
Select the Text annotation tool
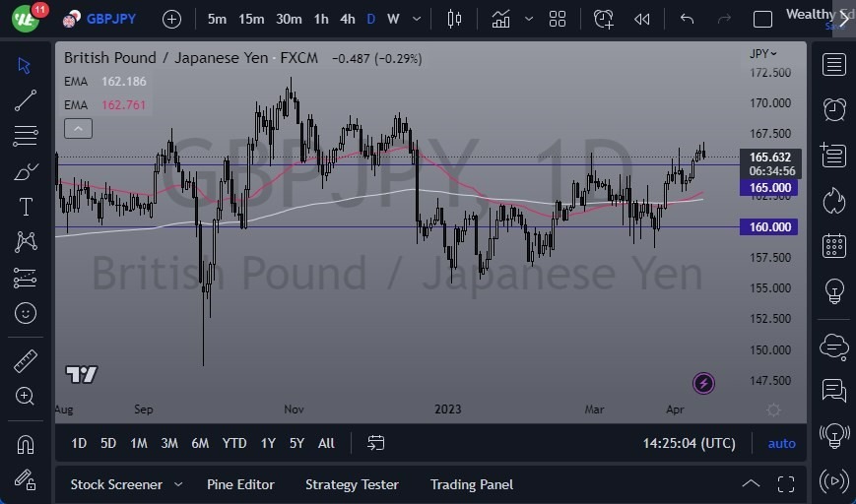(25, 208)
